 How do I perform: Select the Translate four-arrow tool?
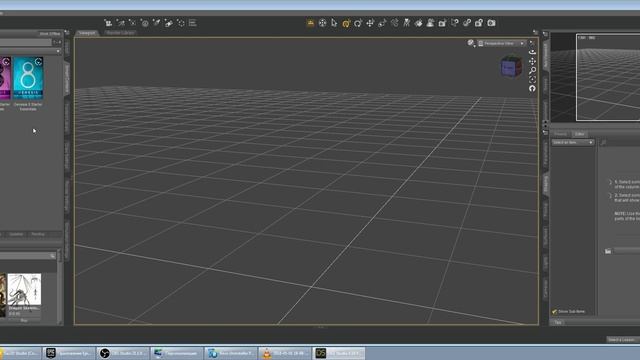(370, 23)
